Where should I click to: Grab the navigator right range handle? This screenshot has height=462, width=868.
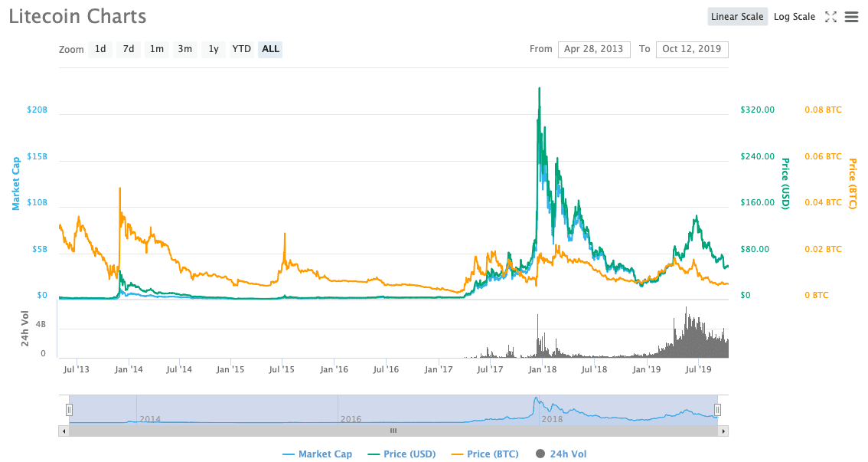717,409
